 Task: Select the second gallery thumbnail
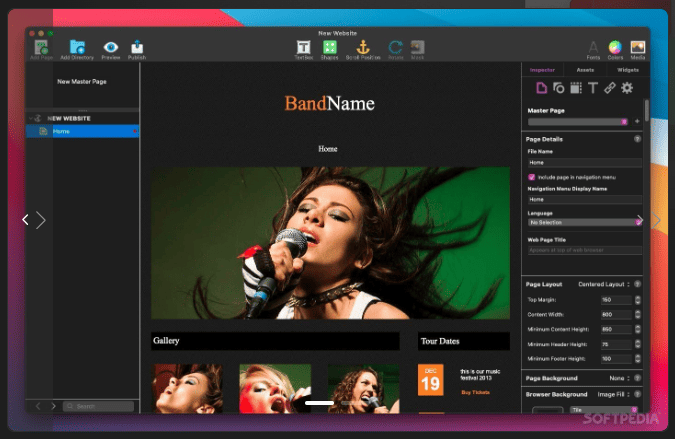coord(275,389)
